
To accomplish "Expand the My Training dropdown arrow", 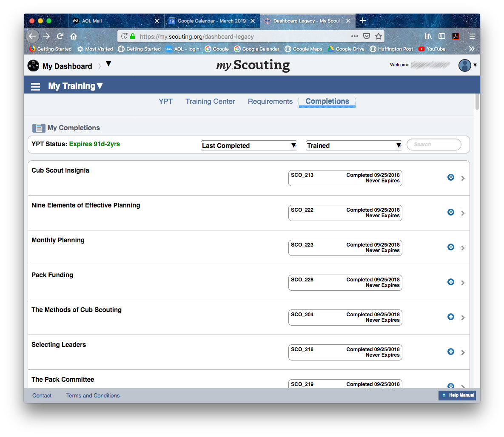I will click(x=100, y=86).
